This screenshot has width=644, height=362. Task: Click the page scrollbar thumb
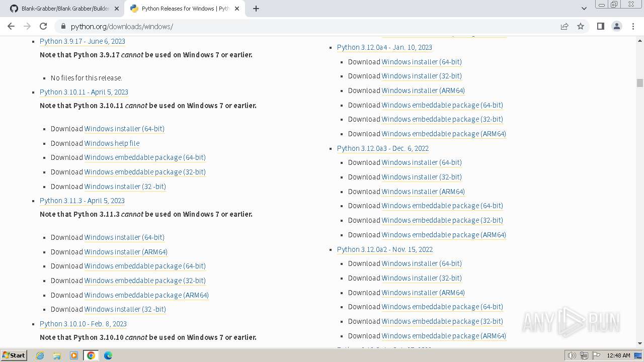tap(639, 83)
